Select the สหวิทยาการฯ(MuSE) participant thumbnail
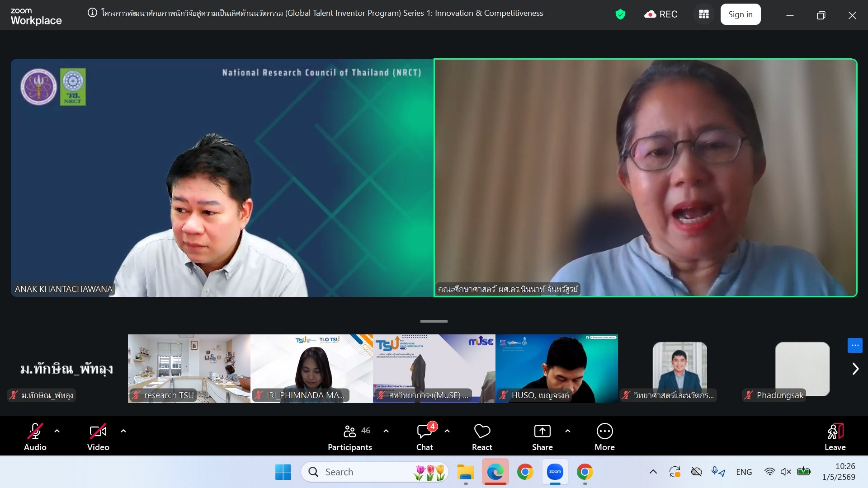The image size is (868, 488). pyautogui.click(x=434, y=368)
